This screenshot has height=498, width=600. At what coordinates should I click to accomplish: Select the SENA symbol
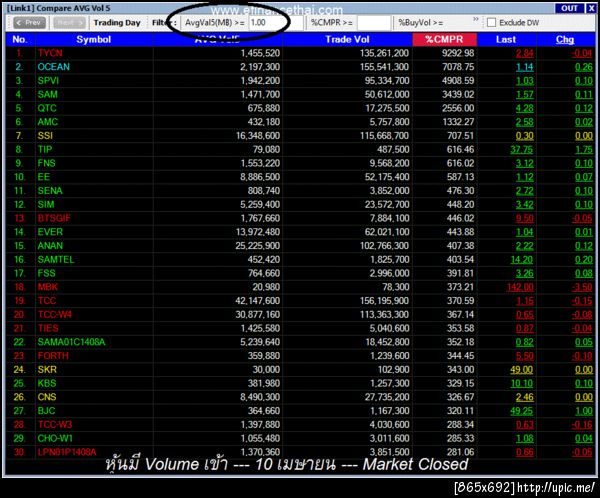click(50, 191)
